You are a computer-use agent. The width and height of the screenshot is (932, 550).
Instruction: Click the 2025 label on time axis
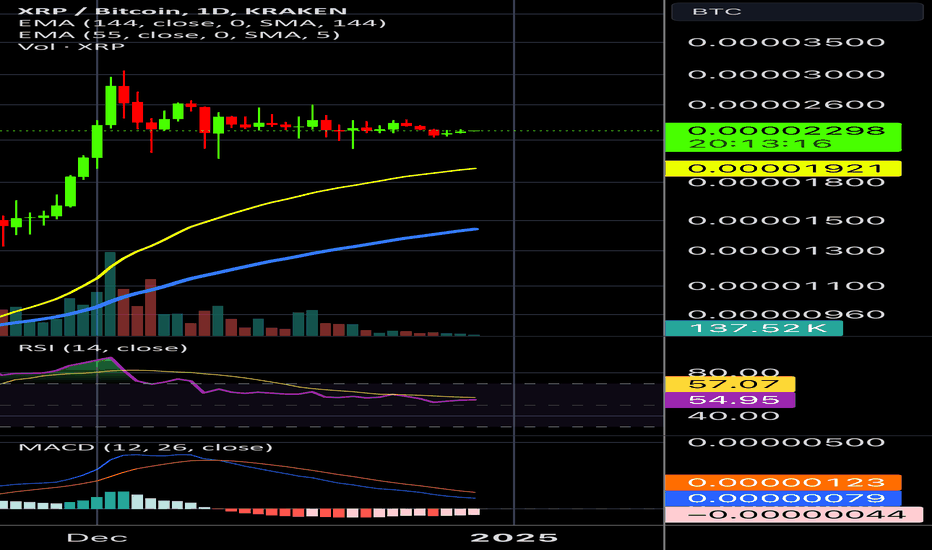tap(514, 538)
